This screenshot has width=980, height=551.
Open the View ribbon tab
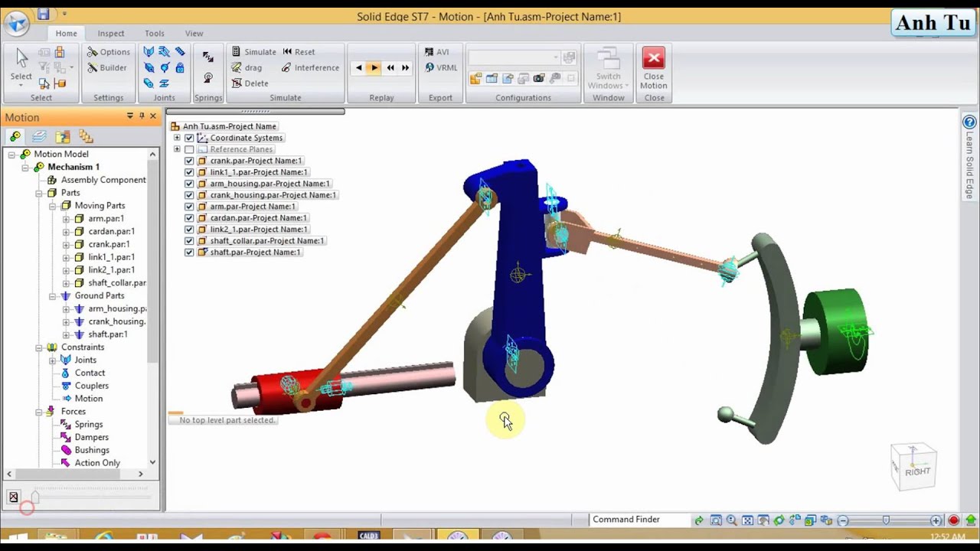point(194,34)
